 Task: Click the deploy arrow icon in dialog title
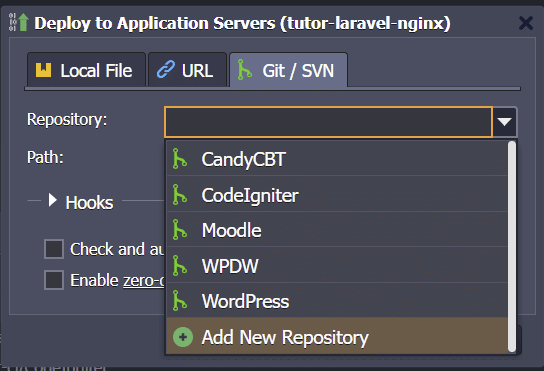click(x=19, y=22)
